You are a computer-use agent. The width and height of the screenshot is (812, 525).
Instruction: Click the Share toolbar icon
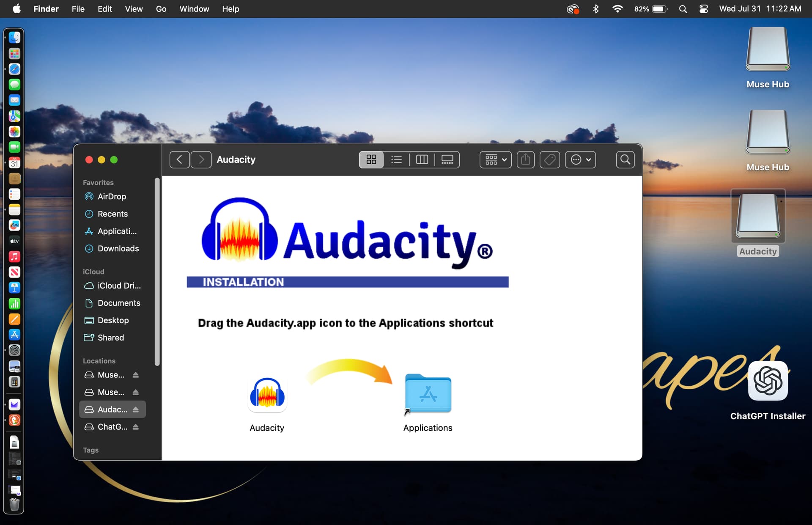[x=525, y=159]
